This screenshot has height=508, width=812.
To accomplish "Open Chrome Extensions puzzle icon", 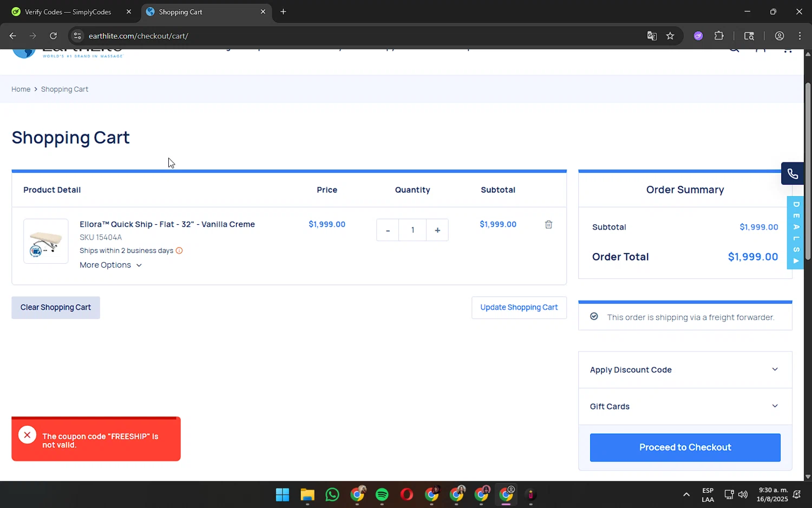I will point(719,36).
